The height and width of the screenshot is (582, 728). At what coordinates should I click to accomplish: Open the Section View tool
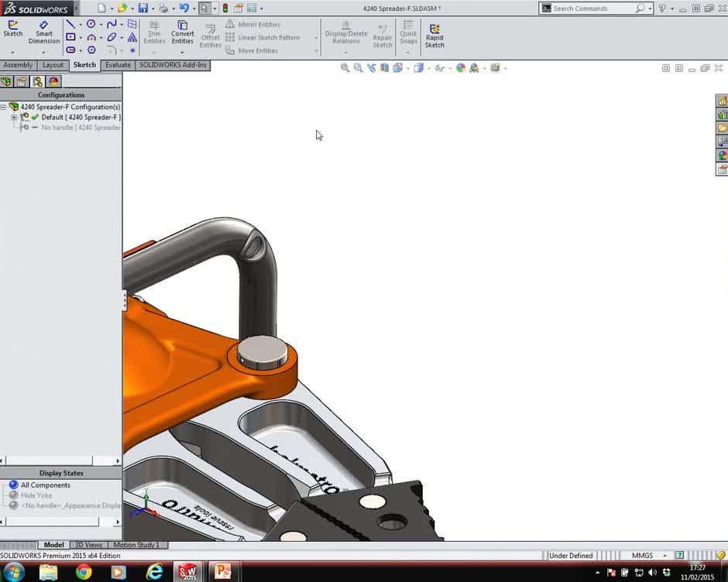coord(384,68)
